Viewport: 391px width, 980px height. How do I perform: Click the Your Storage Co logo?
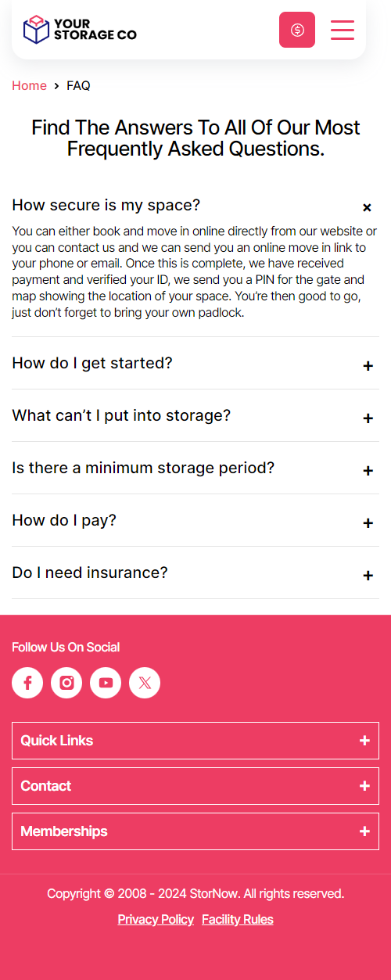(x=80, y=30)
